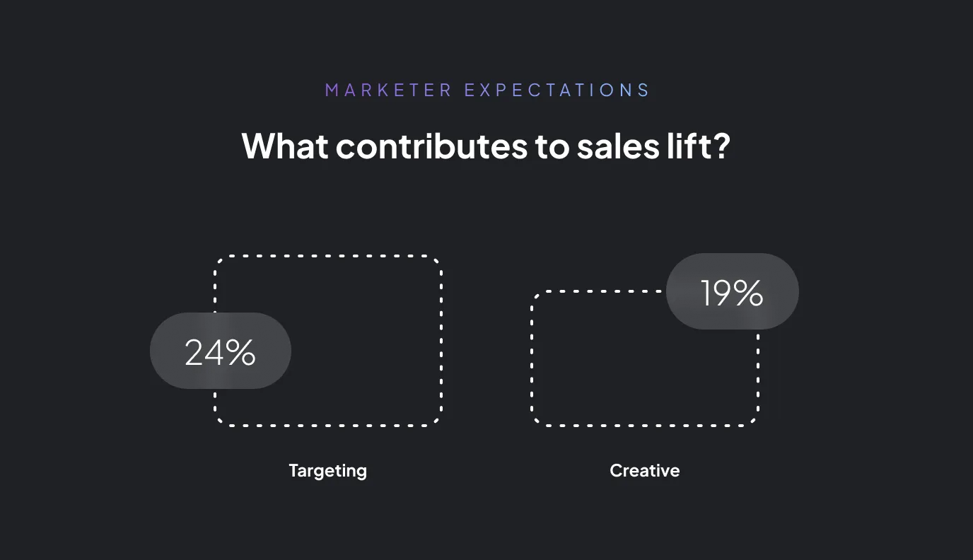Viewport: 973px width, 560px height.
Task: Click the percent sign in 24%
Action: coord(243,352)
